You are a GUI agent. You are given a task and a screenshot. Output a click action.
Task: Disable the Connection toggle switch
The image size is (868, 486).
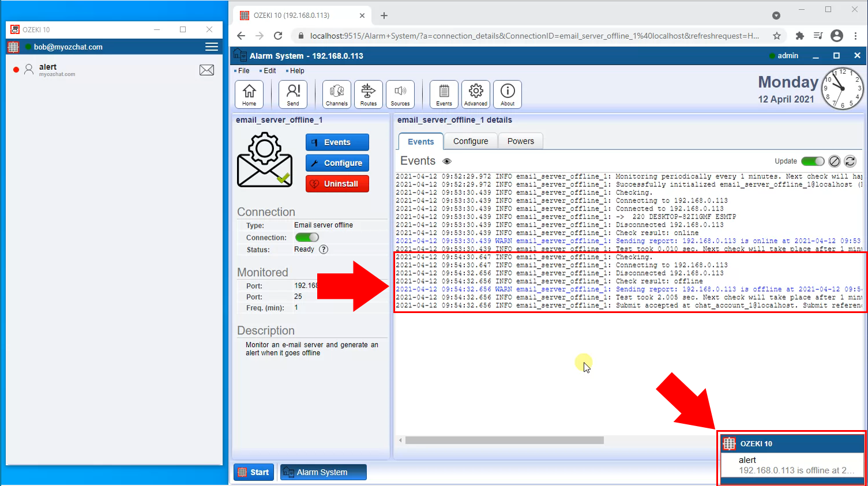tap(307, 237)
